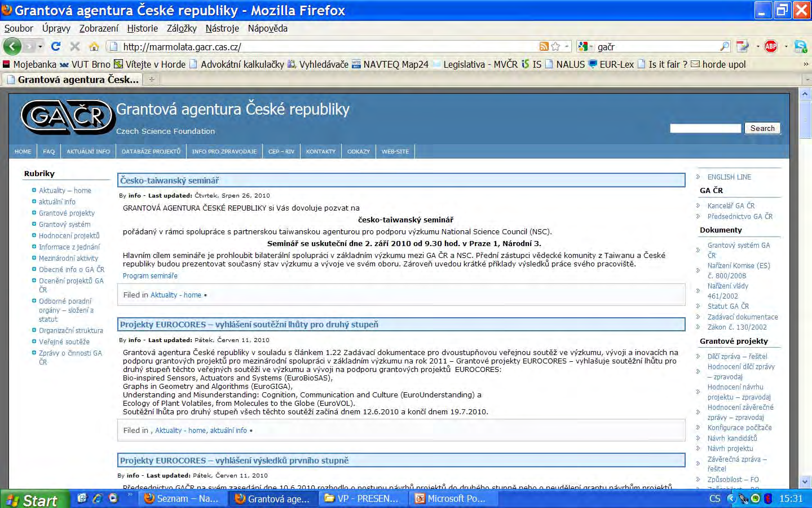The image size is (812, 508).
Task: Switch to Microsoft Po... taskbar window
Action: [x=453, y=498]
